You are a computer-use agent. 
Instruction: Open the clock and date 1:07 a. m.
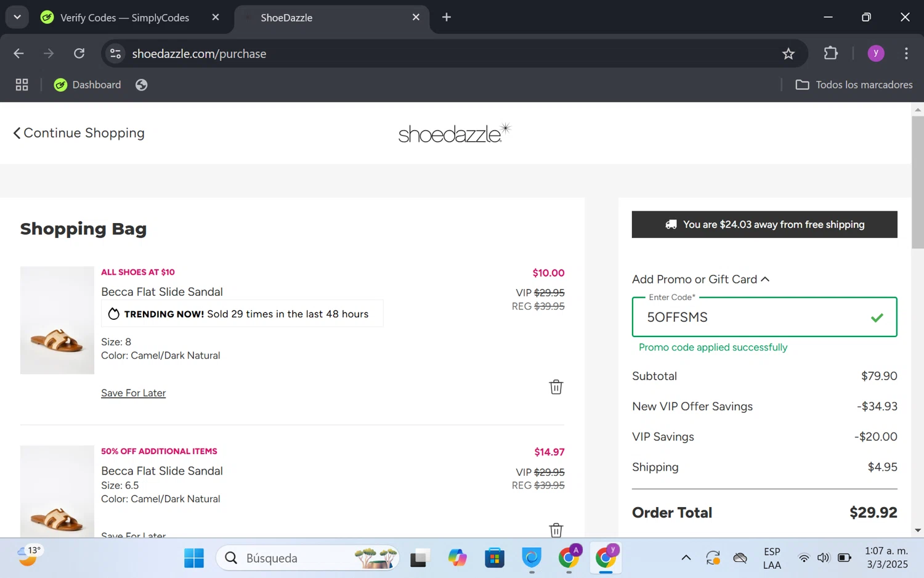pos(886,558)
